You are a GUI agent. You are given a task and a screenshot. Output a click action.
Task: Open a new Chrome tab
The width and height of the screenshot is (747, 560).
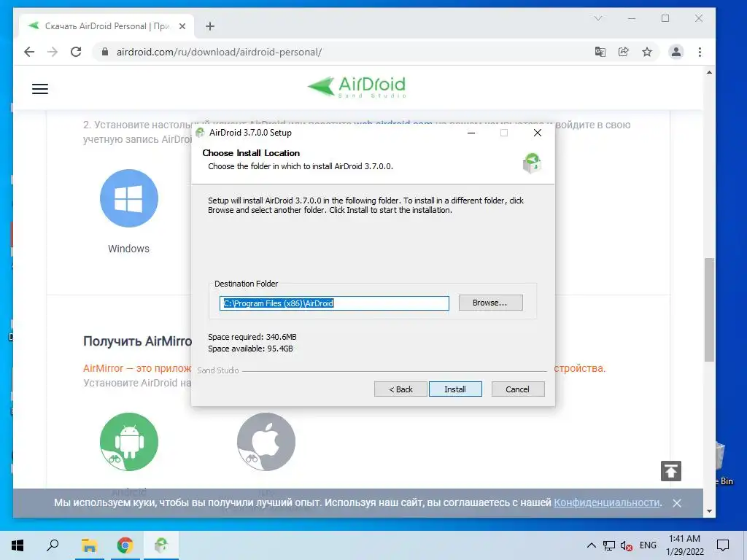point(210,26)
